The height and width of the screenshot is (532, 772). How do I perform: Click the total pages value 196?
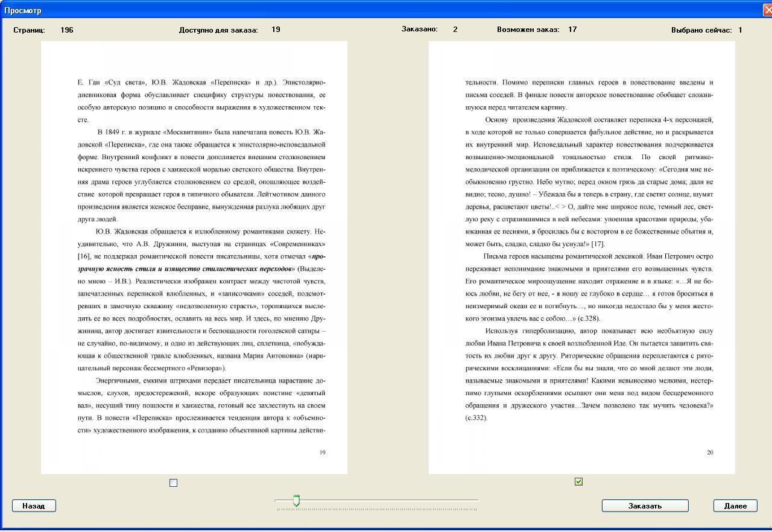(x=67, y=30)
